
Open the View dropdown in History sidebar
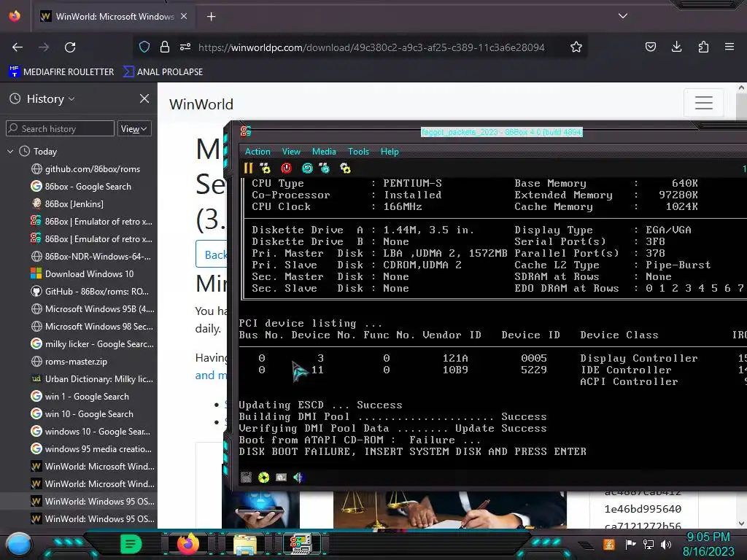coord(134,128)
